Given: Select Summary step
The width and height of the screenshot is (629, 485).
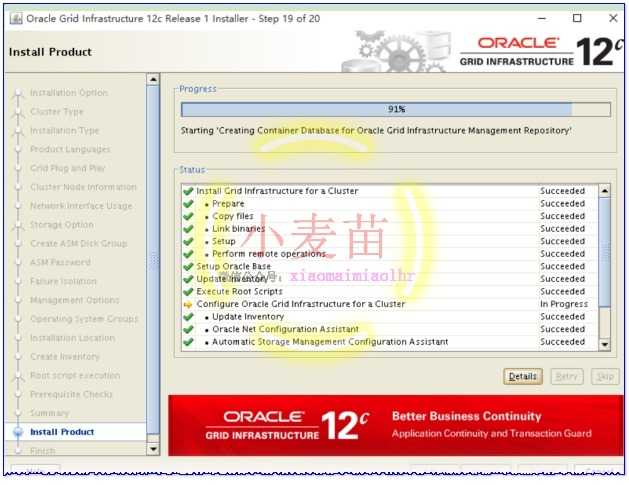Looking at the screenshot, I should pos(49,413).
